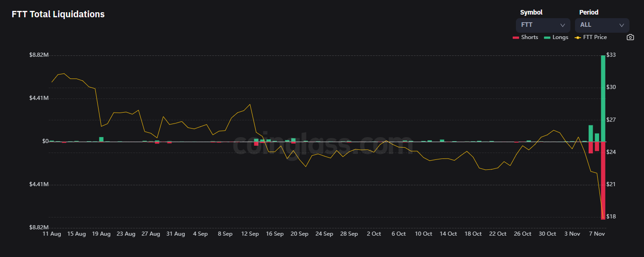
Task: Click the 15 Aug date label
Action: (76, 234)
